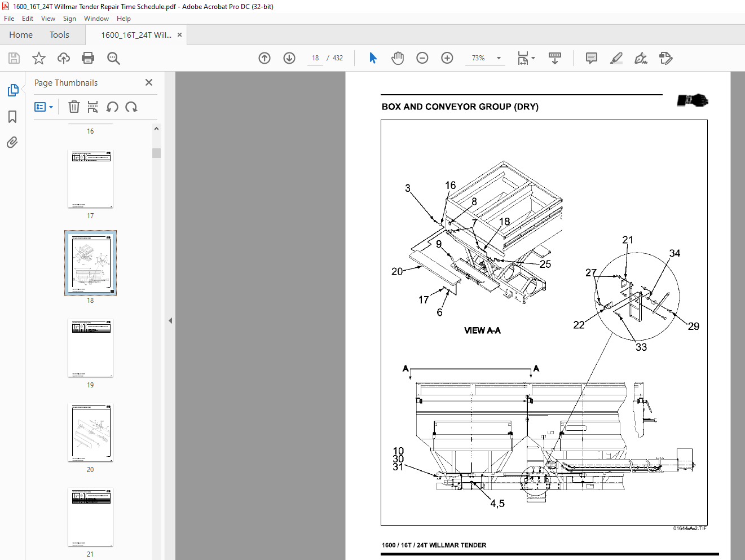Open the View menu

(x=48, y=19)
